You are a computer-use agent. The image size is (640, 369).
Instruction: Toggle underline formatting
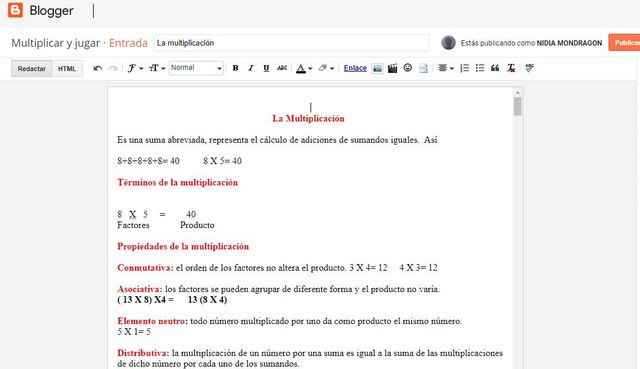pos(266,68)
